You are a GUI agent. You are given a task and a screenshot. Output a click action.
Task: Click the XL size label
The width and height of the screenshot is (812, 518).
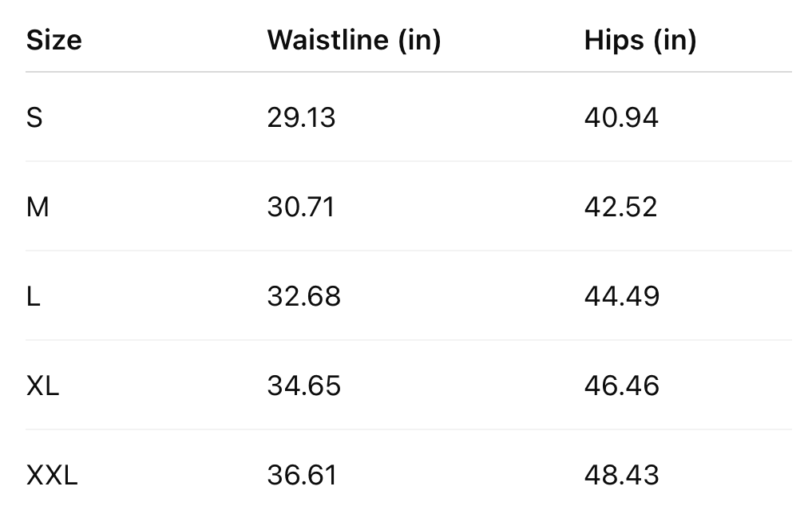(x=43, y=386)
